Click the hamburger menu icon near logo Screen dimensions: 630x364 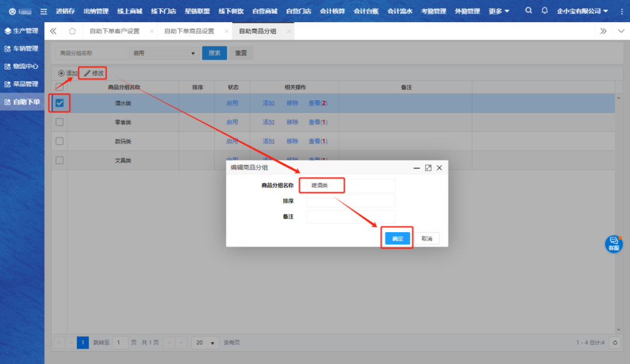tap(43, 11)
